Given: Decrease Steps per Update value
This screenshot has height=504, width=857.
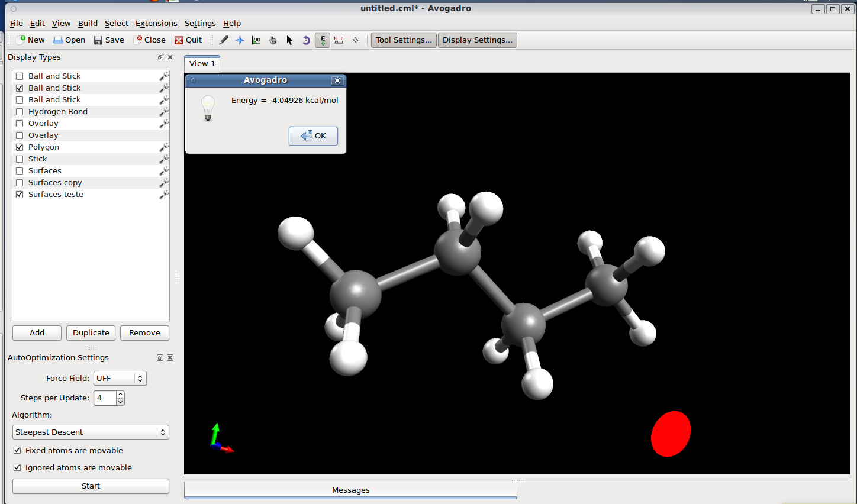Looking at the screenshot, I should click(x=121, y=402).
